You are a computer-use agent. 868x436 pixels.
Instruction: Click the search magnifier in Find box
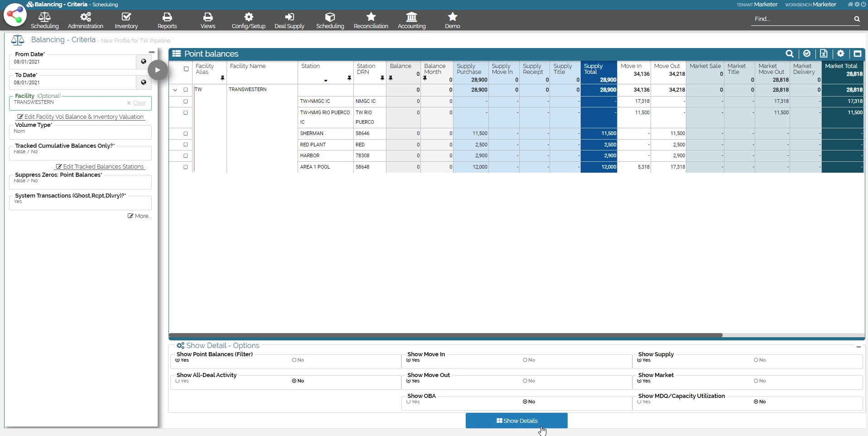coord(857,19)
